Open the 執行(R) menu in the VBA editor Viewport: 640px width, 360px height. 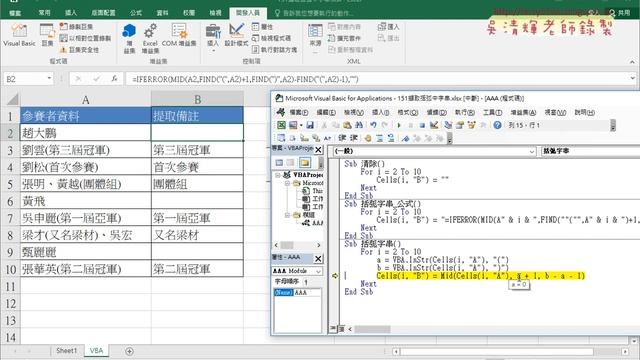464,112
